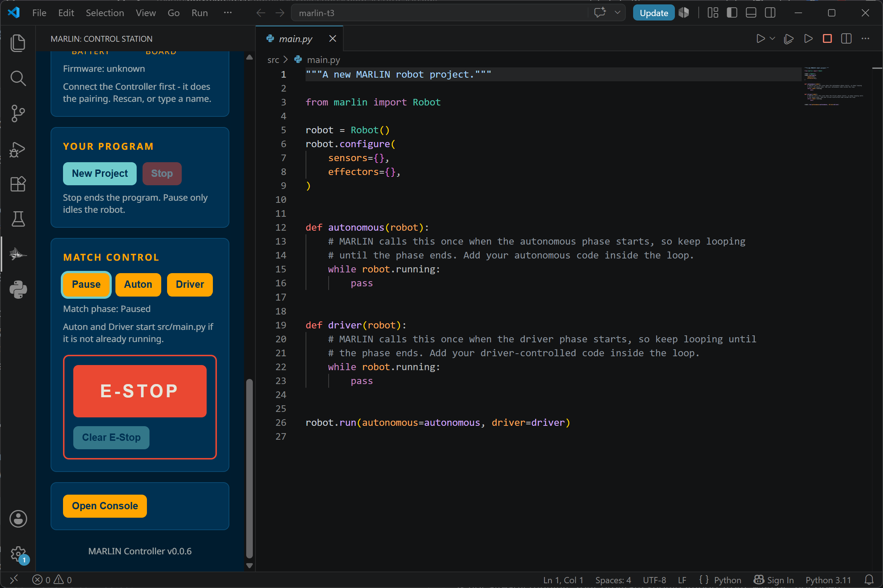Open the run options dropdown beside the play icon
883x588 pixels.
pos(772,38)
